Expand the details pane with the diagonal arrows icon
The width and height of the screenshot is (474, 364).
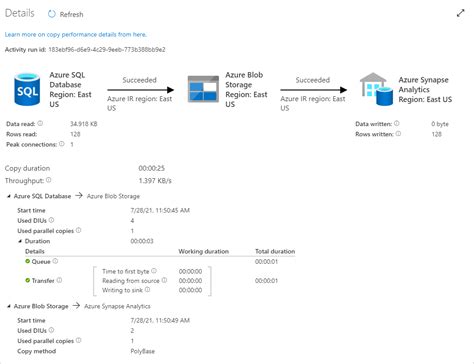click(x=460, y=13)
